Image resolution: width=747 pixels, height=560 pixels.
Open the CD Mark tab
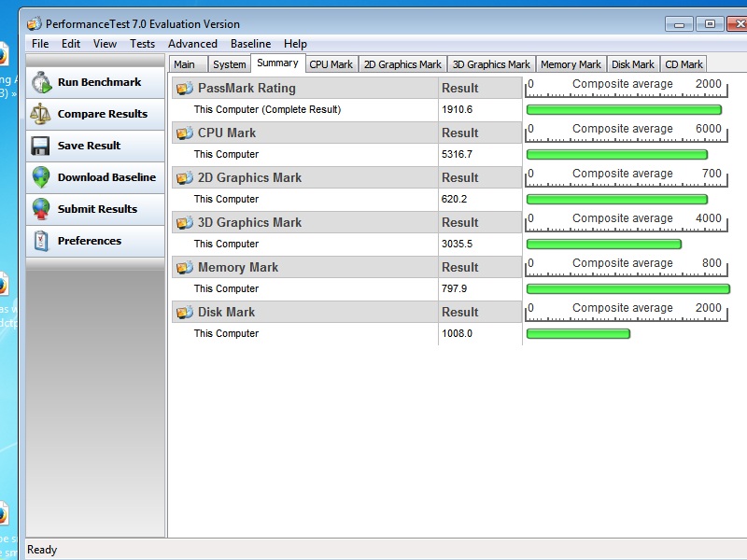(684, 64)
